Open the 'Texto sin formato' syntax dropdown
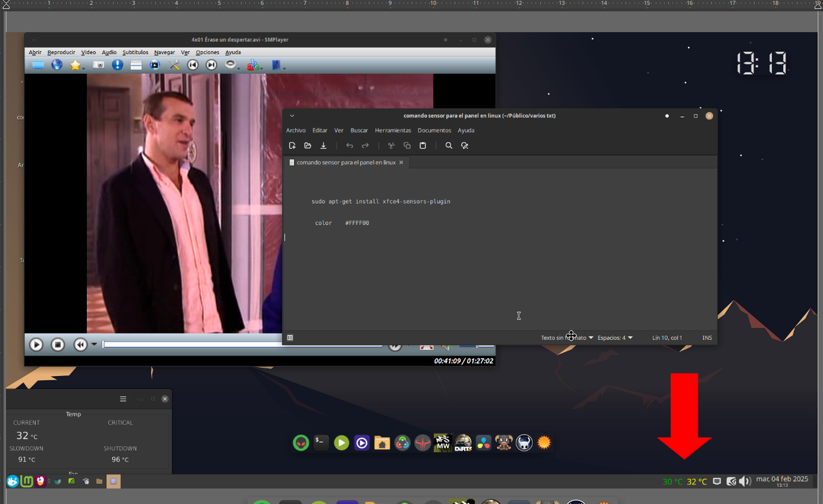 point(566,337)
